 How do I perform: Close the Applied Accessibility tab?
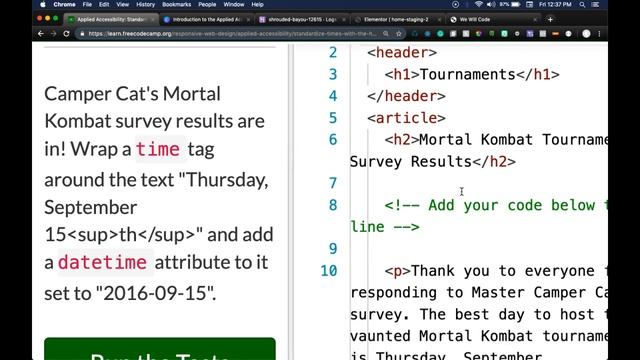(x=153, y=19)
